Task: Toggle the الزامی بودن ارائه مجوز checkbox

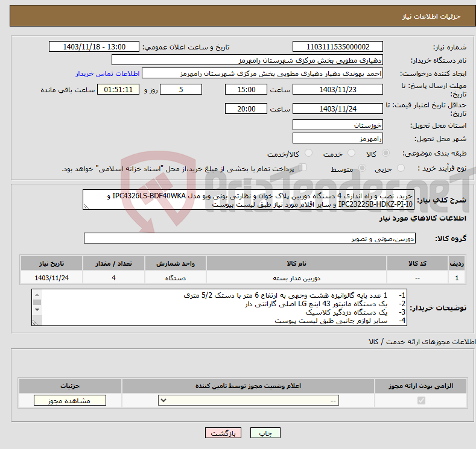Action: pyautogui.click(x=421, y=401)
